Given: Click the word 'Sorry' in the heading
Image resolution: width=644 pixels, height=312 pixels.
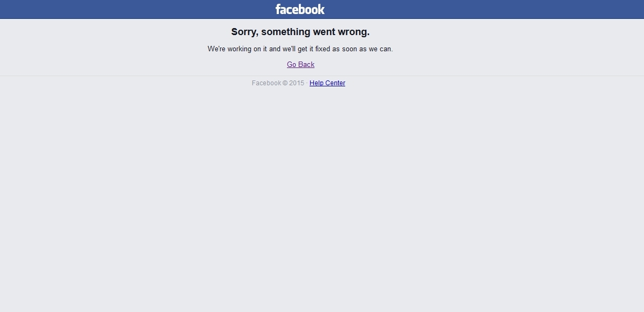Looking at the screenshot, I should [x=245, y=32].
